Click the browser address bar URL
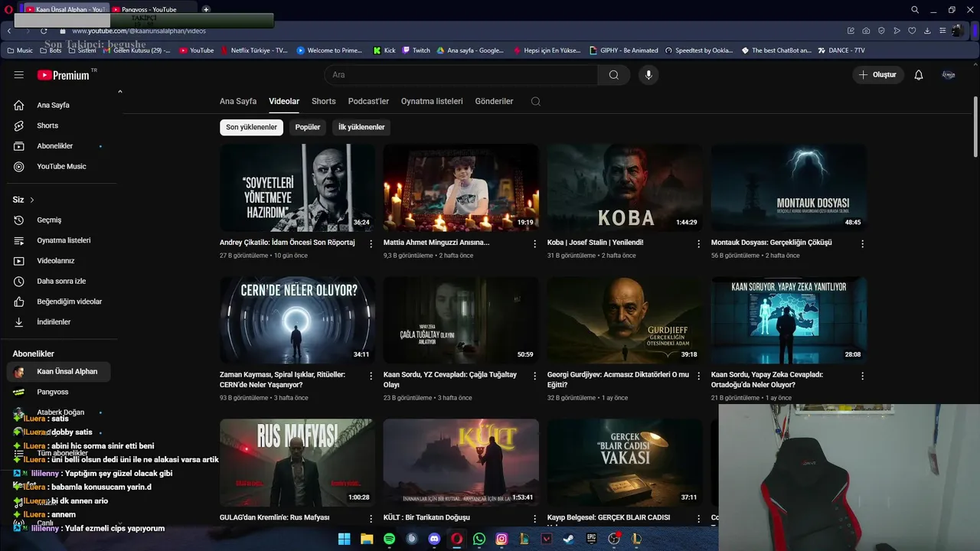Image resolution: width=980 pixels, height=551 pixels. click(x=139, y=31)
